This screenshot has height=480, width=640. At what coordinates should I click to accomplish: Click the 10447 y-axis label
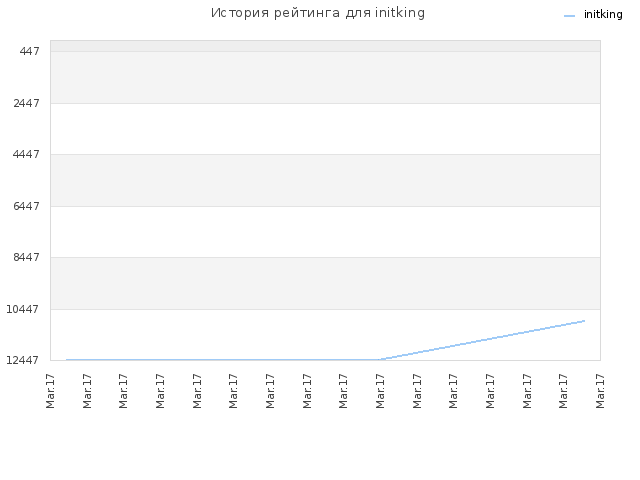pyautogui.click(x=23, y=309)
